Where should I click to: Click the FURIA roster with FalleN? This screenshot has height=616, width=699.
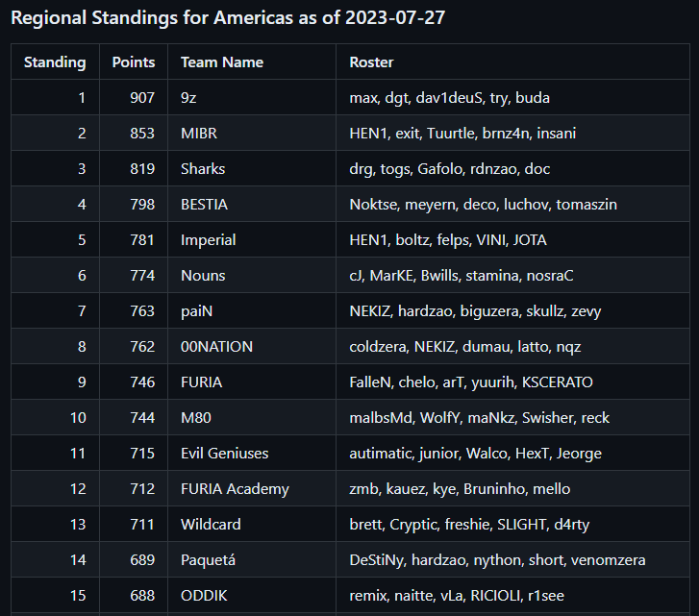point(512,382)
